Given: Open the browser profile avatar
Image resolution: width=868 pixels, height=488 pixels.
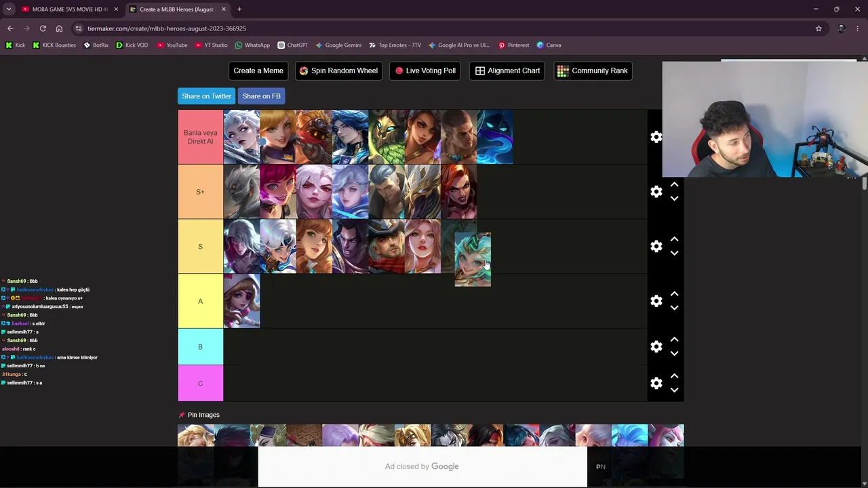Looking at the screenshot, I should 842,28.
